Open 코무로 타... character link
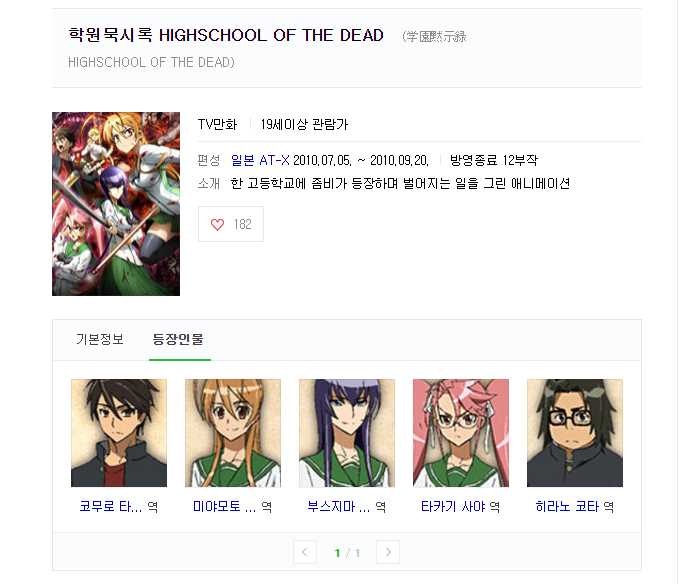 coord(111,506)
